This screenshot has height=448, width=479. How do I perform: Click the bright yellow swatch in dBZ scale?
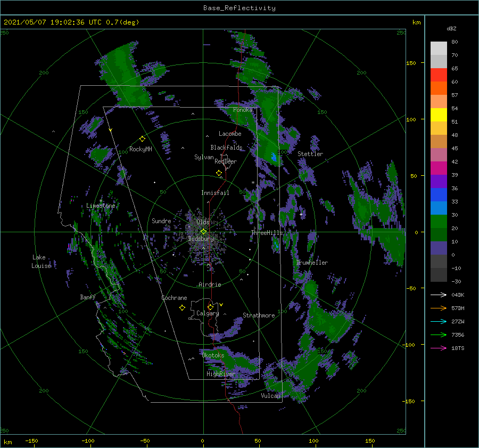[x=439, y=115]
